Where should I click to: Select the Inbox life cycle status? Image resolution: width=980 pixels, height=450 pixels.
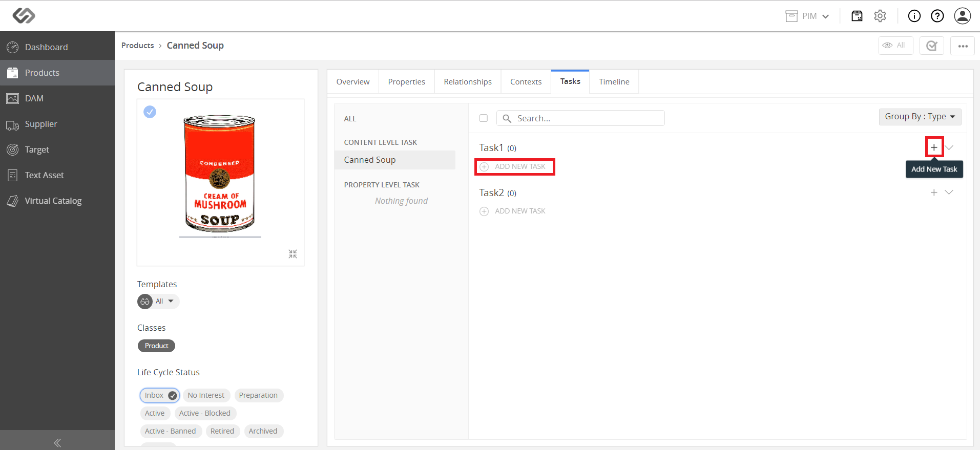(160, 395)
